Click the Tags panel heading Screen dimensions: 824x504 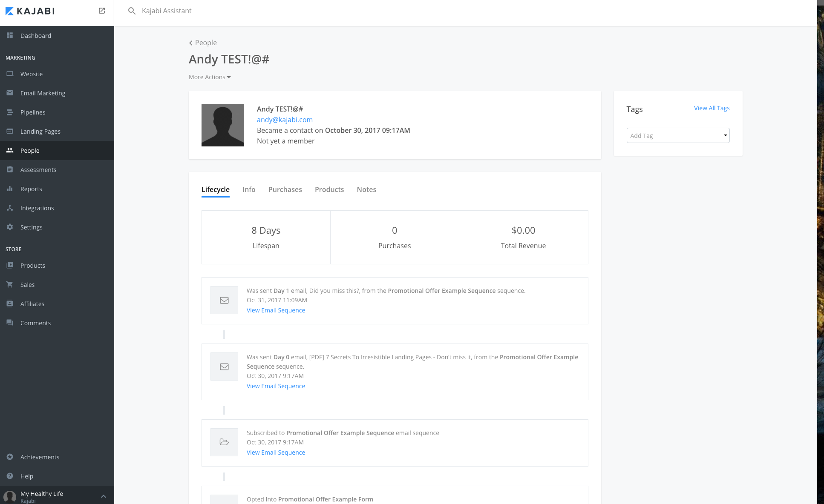pos(634,109)
